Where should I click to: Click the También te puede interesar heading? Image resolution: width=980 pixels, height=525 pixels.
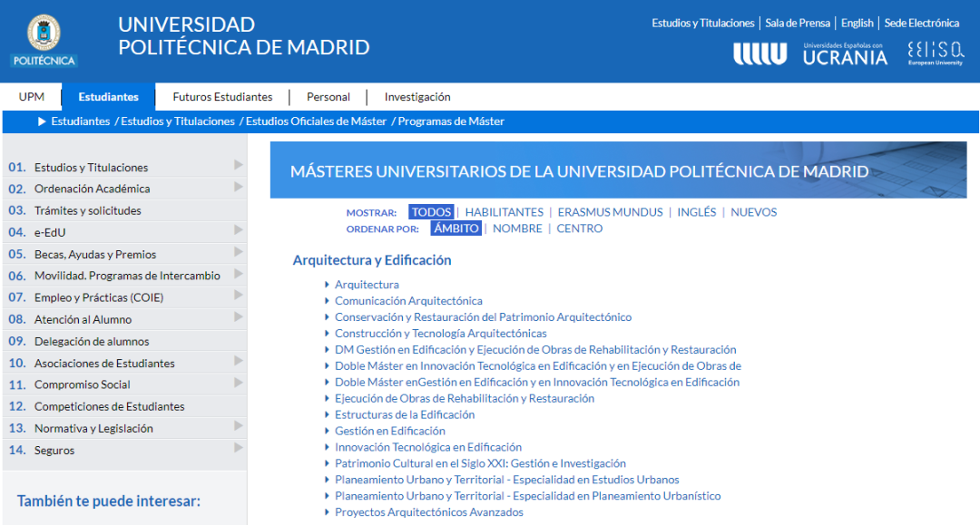[109, 501]
